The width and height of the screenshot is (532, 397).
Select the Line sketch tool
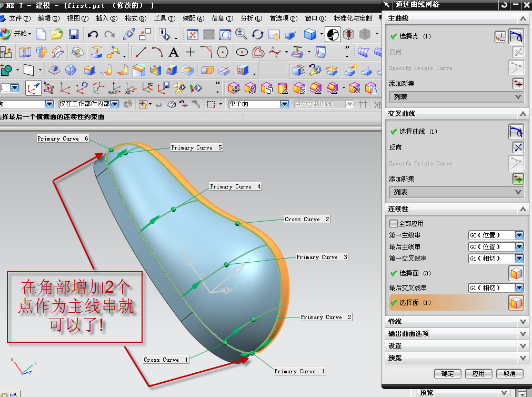point(140,52)
